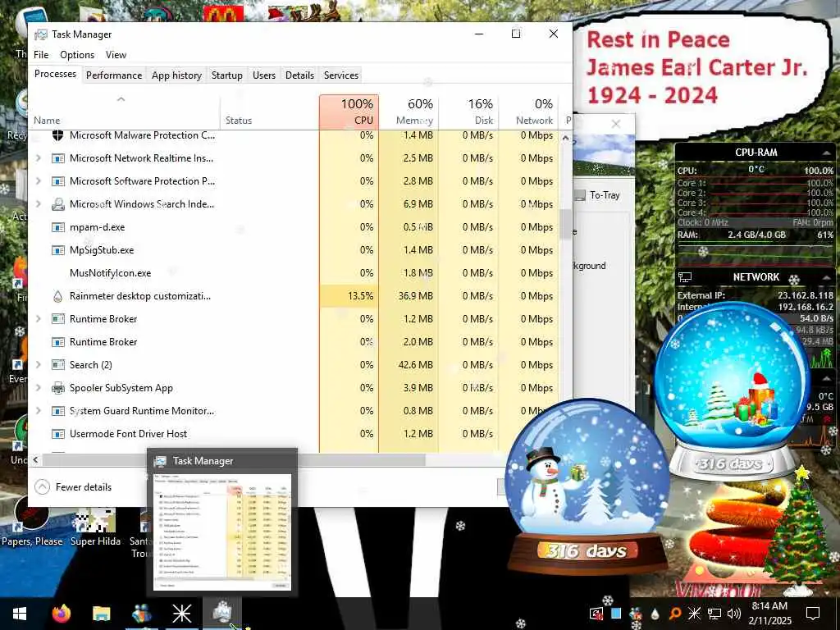840x630 pixels.
Task: Expand the System Guard Runtime Monitor row
Action: tap(38, 411)
